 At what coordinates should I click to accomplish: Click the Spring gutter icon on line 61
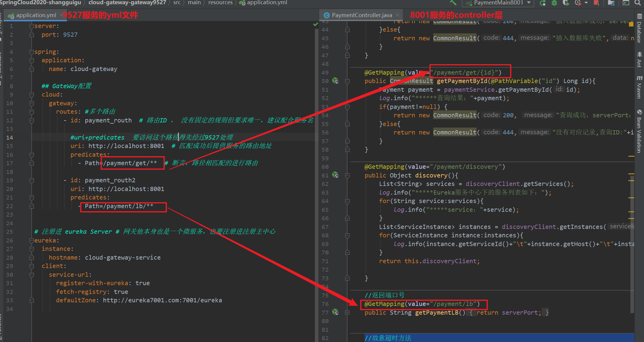pyautogui.click(x=335, y=175)
